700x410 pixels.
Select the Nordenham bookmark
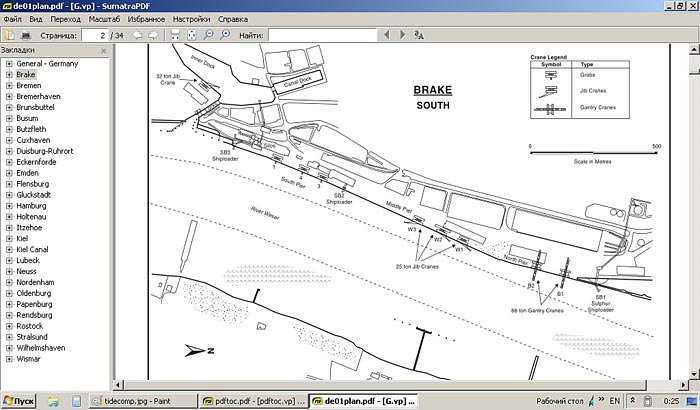tap(35, 282)
